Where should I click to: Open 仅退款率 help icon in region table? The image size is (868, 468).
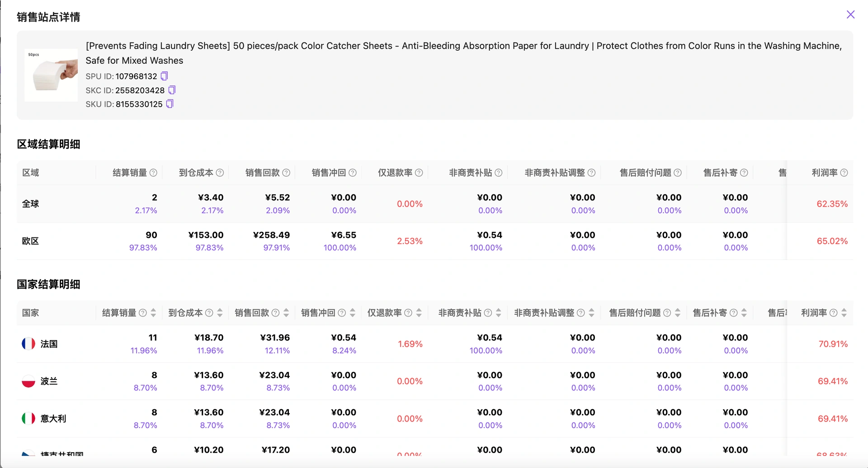click(419, 173)
